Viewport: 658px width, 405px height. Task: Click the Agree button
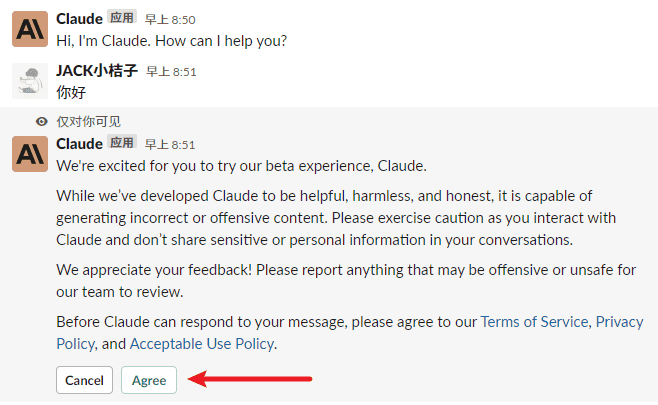[149, 380]
